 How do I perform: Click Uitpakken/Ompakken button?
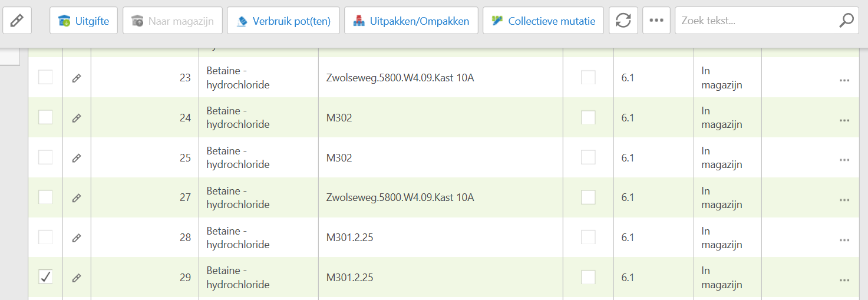(411, 21)
